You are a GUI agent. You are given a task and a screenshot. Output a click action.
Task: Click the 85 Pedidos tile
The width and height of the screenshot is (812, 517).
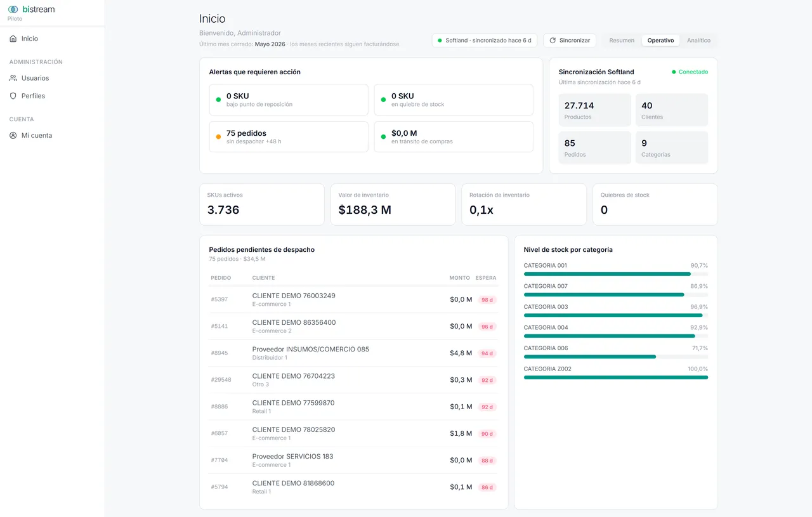coord(595,148)
